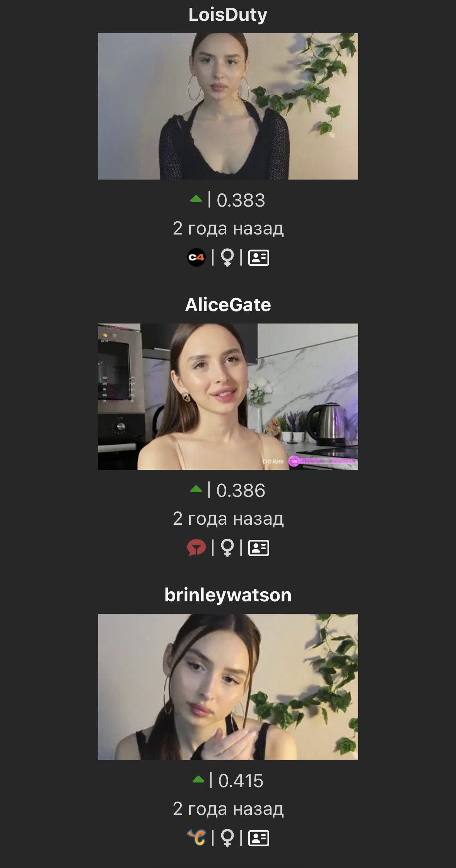Viewport: 456px width, 868px height.
Task: Open the ID card icon under LoisDuty
Action: (259, 258)
